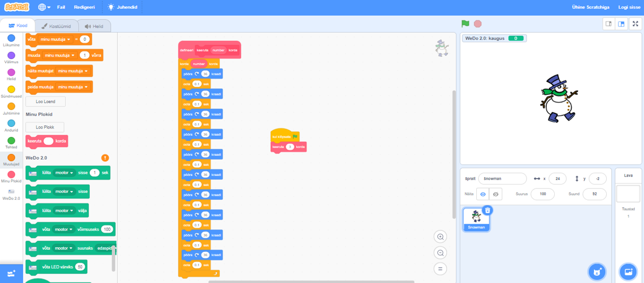This screenshot has height=283, width=644.
Task: Click value 0 in võta variable block
Action: tap(85, 39)
